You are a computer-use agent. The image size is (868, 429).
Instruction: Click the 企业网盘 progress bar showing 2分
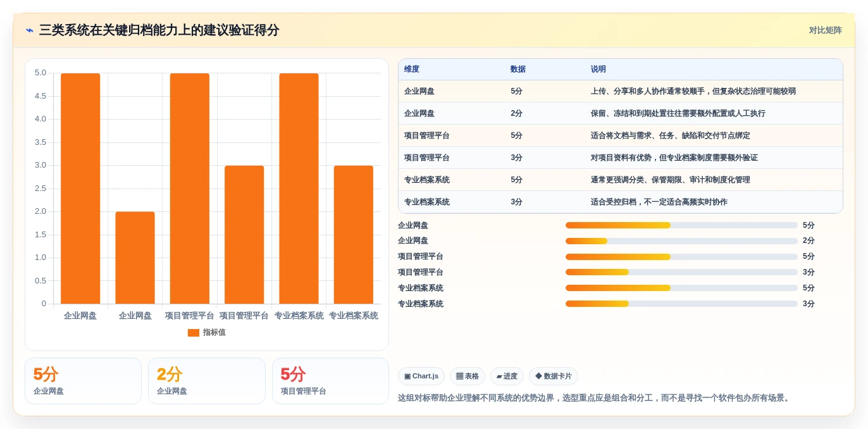point(681,241)
